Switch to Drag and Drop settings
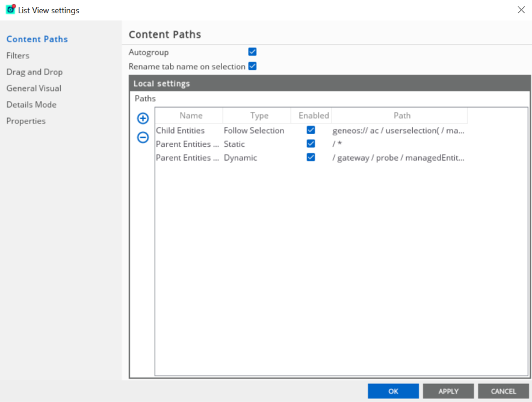Image resolution: width=532 pixels, height=402 pixels. click(x=34, y=72)
